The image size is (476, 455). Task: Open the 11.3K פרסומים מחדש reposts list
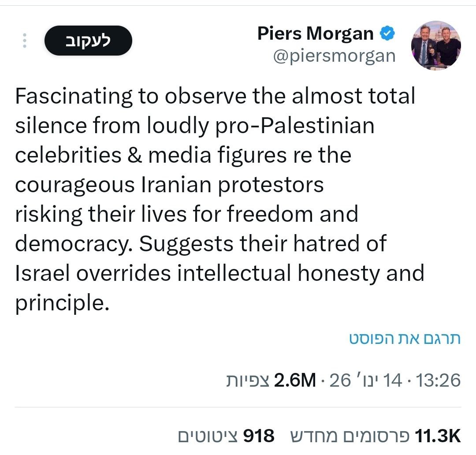click(x=376, y=436)
